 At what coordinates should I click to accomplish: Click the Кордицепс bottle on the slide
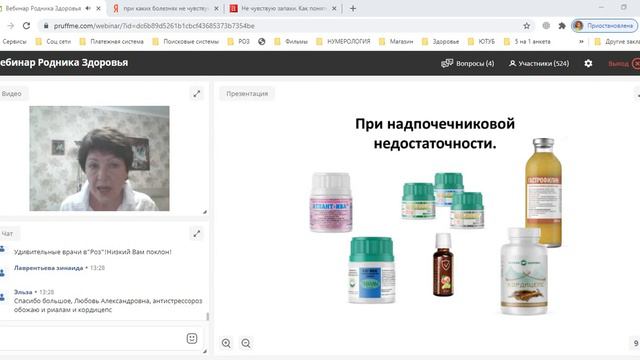[524, 271]
